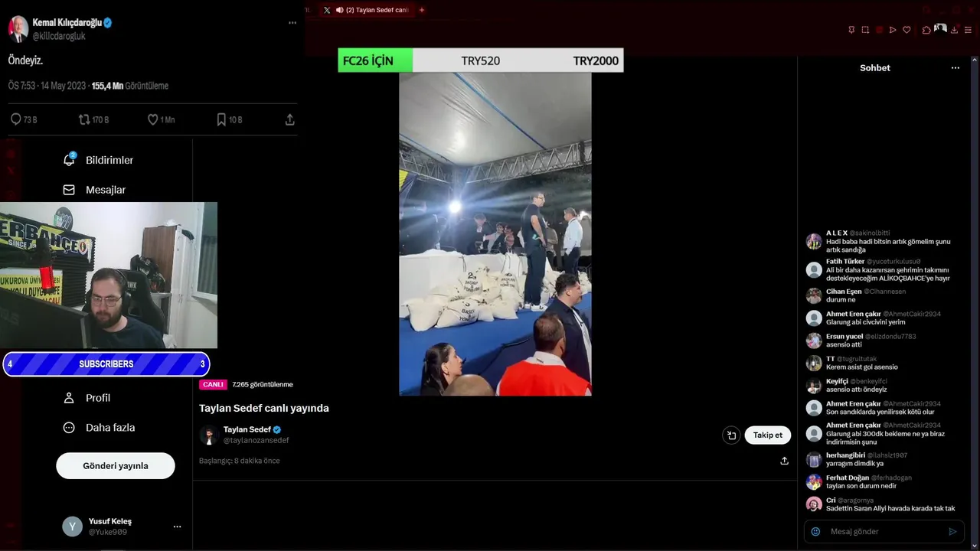Screen dimensions: 980x551
Task: Click the red toolbar icon beside snapshot
Action: (x=879, y=30)
